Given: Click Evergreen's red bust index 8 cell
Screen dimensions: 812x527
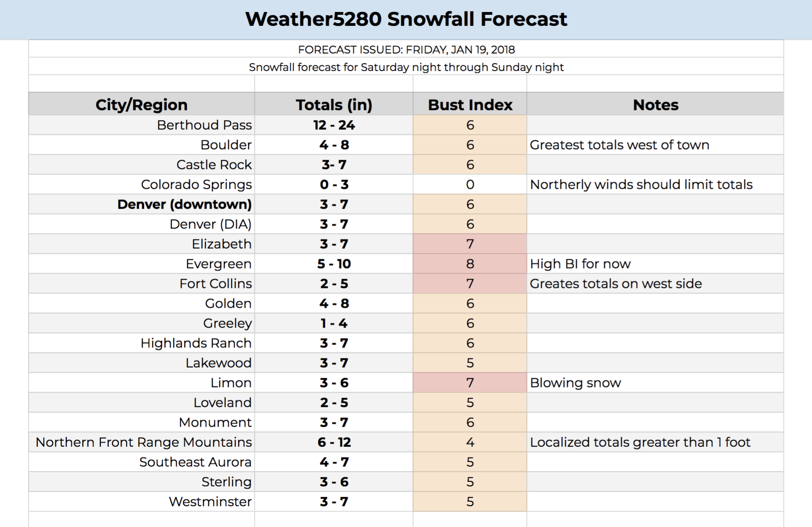Looking at the screenshot, I should [x=470, y=263].
